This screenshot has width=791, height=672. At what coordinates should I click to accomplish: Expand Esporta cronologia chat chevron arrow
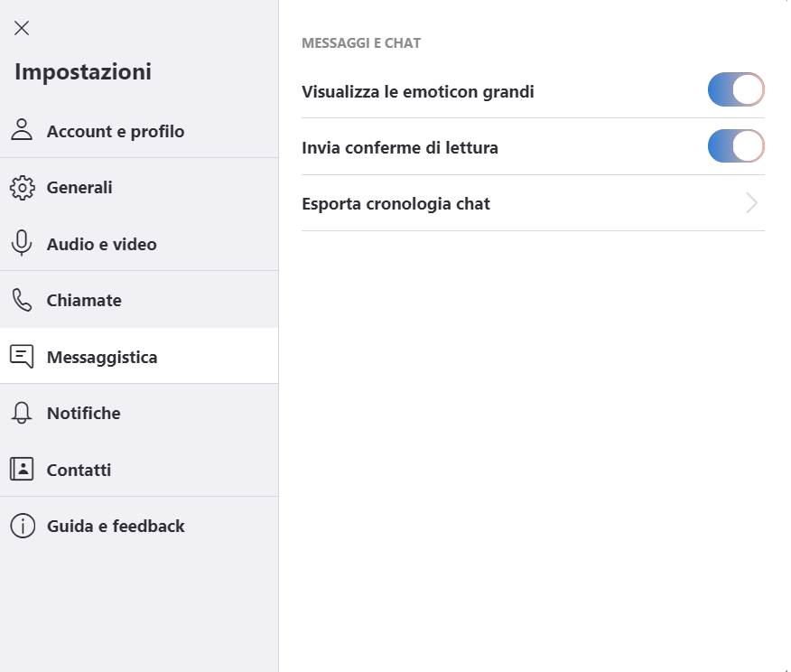point(751,203)
